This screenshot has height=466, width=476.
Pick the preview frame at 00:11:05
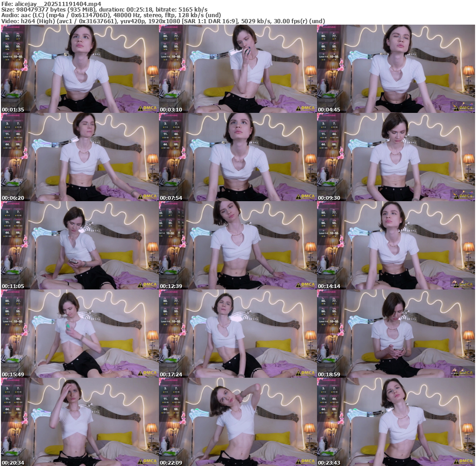point(79,245)
